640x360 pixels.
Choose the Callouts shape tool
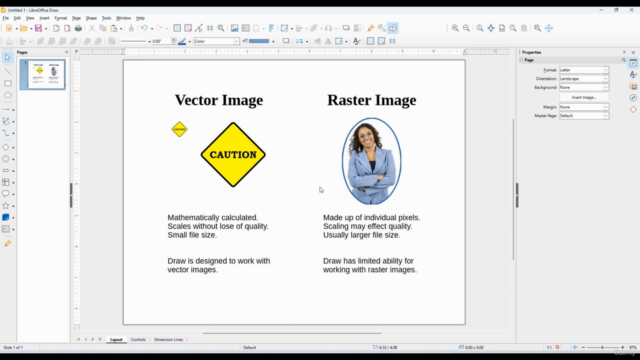(6, 194)
